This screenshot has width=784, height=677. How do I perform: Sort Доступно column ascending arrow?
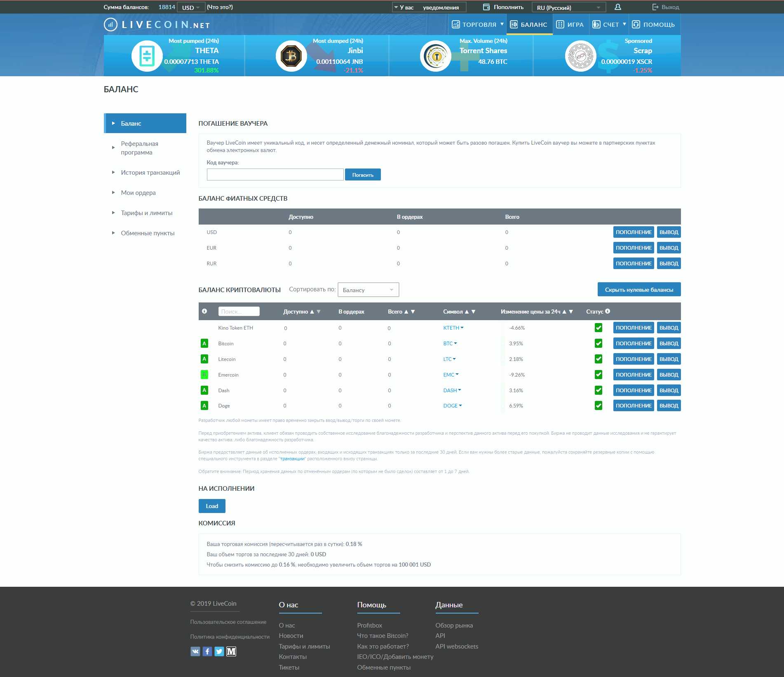coord(312,312)
